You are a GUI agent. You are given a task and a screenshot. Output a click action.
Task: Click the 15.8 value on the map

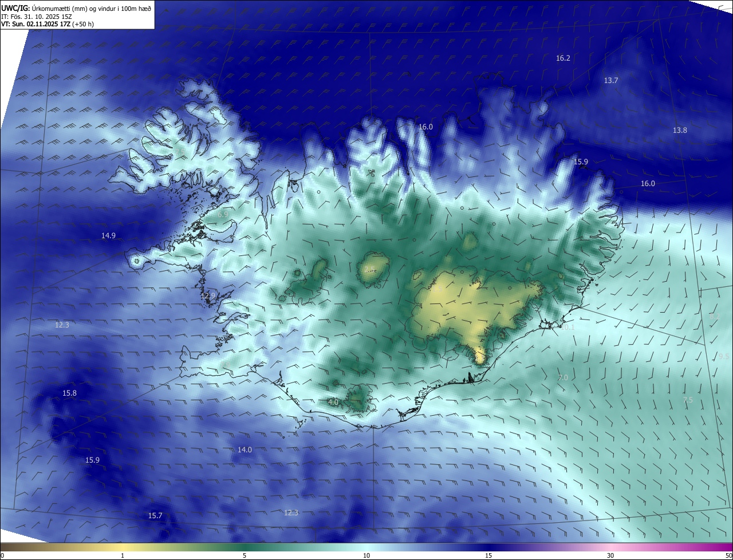[69, 393]
